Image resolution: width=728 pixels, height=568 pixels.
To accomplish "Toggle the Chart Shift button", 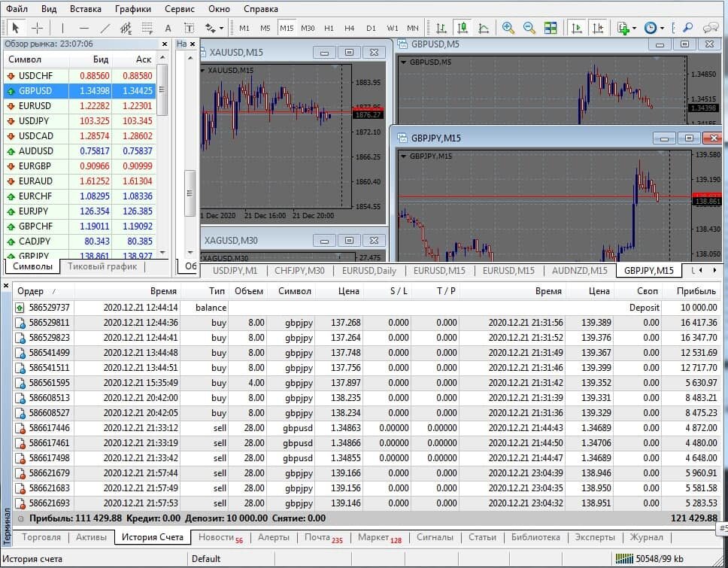I will [598, 28].
